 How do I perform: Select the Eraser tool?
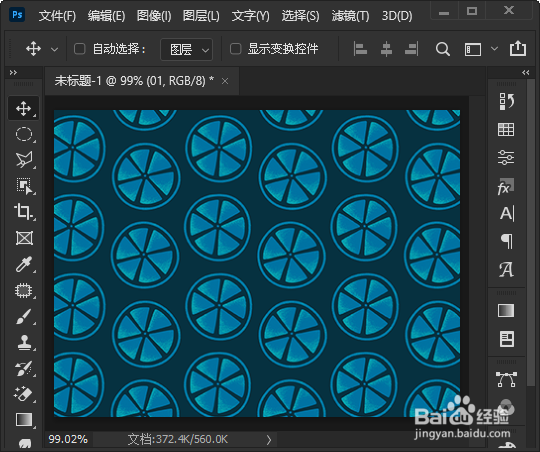[x=24, y=394]
